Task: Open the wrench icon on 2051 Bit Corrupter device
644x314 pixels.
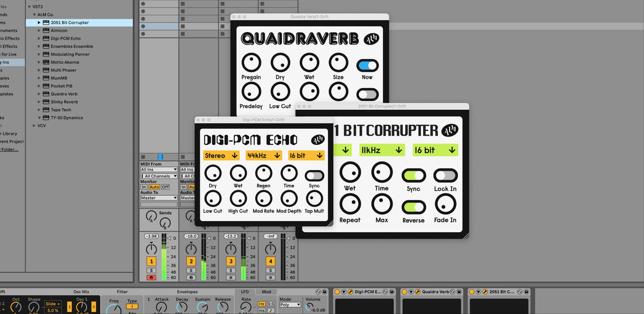Action: point(485,292)
